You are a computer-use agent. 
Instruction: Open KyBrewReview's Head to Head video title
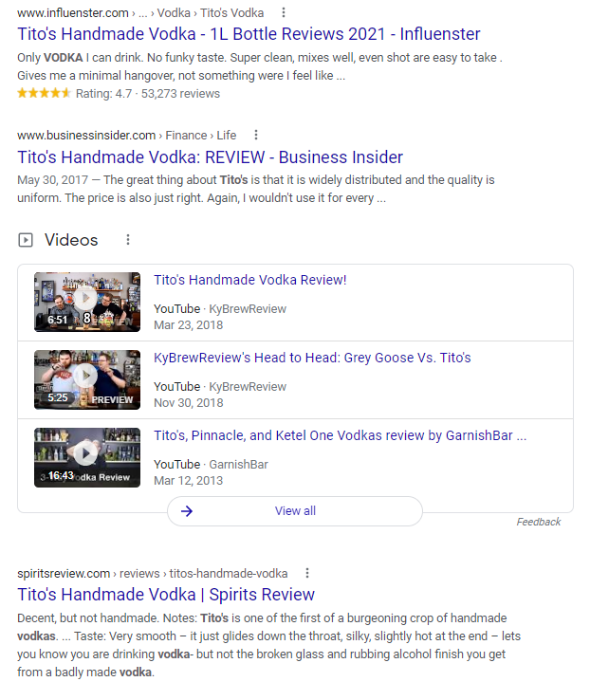pos(312,358)
